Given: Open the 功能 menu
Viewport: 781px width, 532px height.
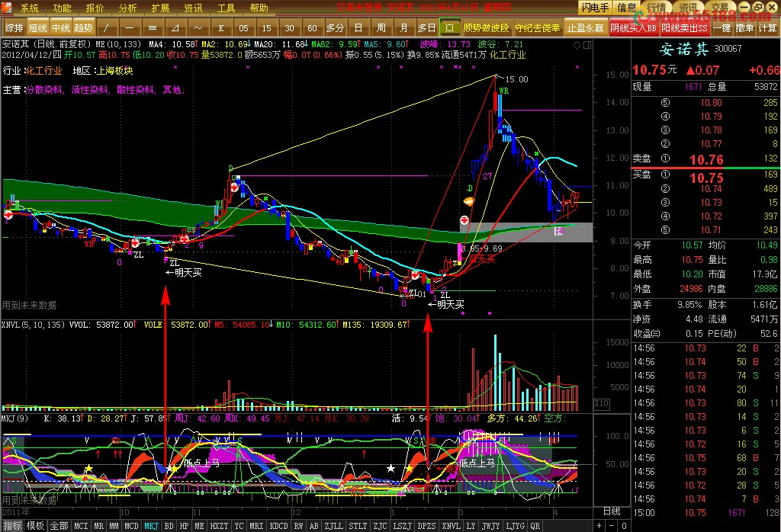Looking at the screenshot, I should pos(63,8).
